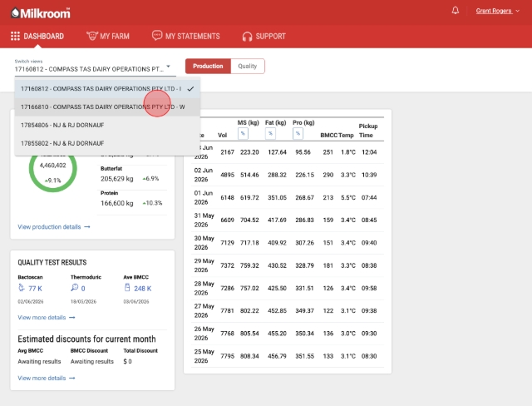Image resolution: width=532 pixels, height=406 pixels.
Task: Click the Support headset icon
Action: 248,37
